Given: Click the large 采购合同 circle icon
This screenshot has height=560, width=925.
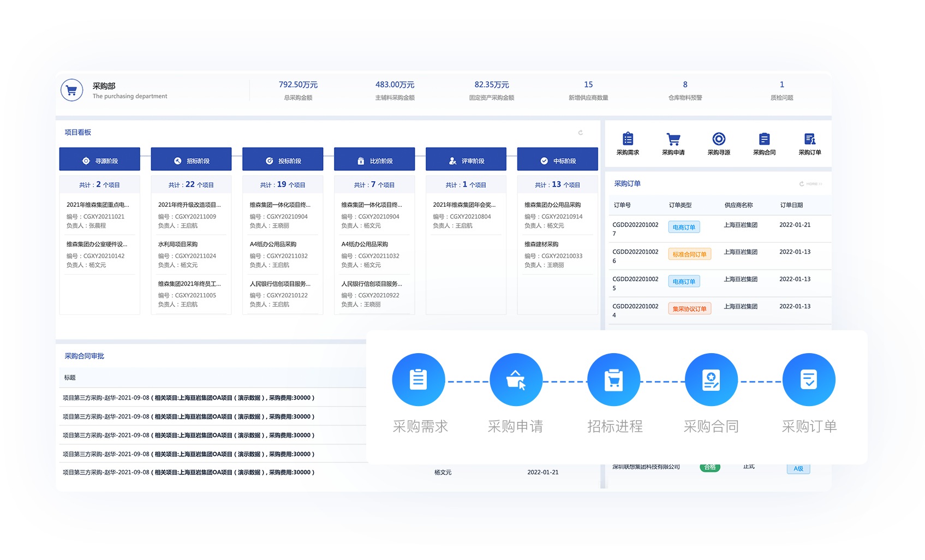Looking at the screenshot, I should (x=711, y=380).
